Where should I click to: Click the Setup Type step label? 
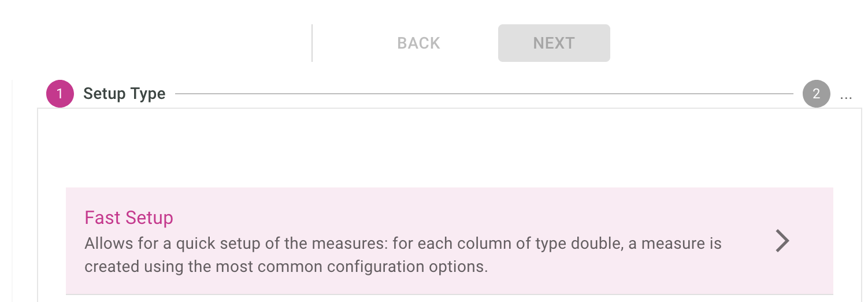[x=124, y=94]
